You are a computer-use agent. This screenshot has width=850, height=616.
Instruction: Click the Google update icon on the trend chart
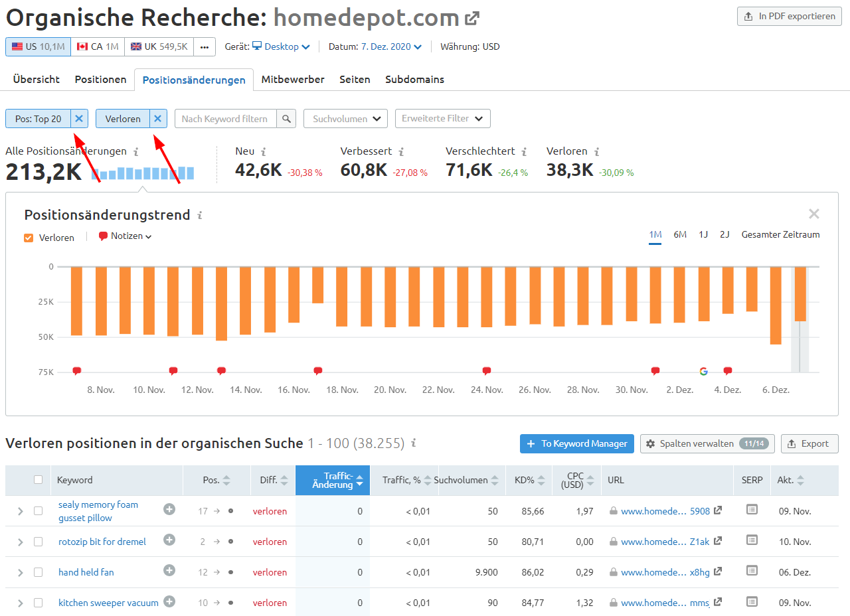(x=703, y=372)
